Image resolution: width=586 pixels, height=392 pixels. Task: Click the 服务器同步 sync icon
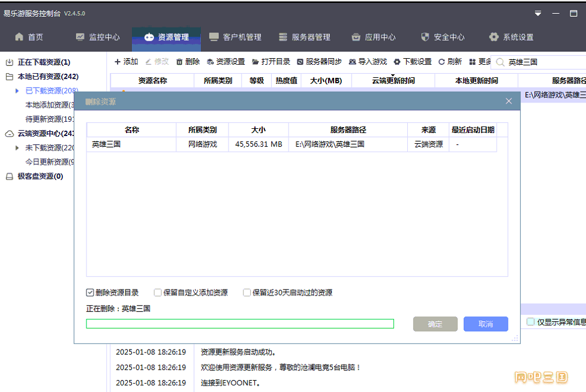coord(300,62)
